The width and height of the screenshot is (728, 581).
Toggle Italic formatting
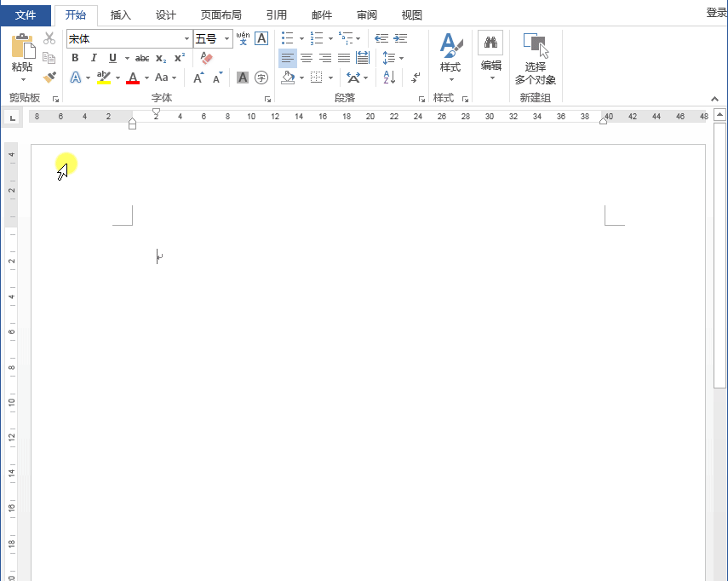(x=94, y=58)
